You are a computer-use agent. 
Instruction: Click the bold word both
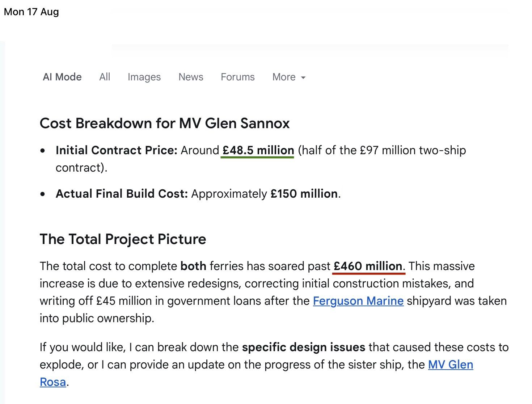[x=193, y=266]
